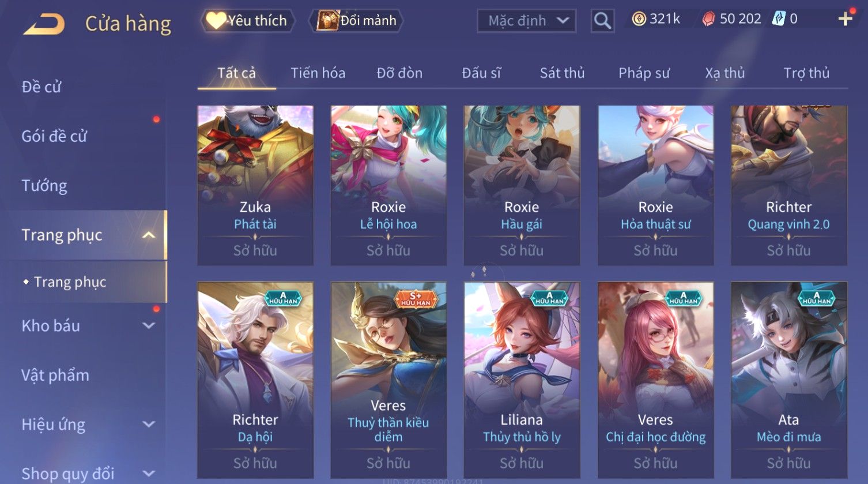The height and width of the screenshot is (484, 868).
Task: Open the search magnifier icon
Action: [x=602, y=21]
